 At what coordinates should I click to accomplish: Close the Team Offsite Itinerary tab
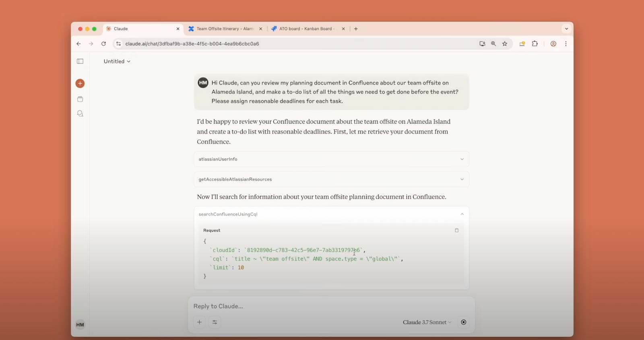260,29
